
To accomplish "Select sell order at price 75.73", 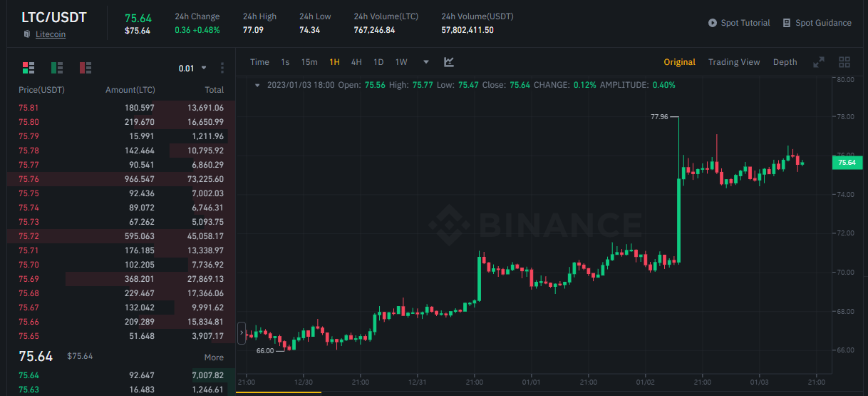I will [x=121, y=222].
